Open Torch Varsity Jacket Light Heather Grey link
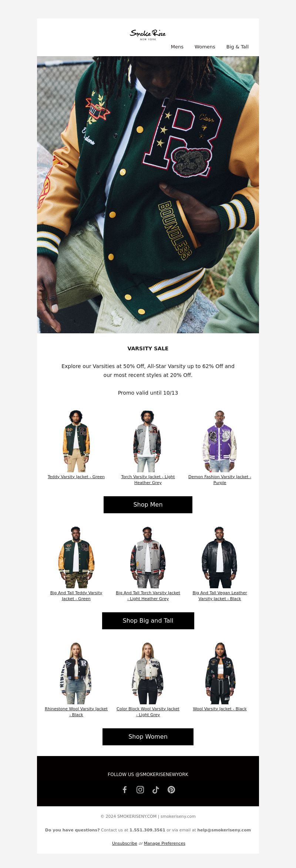Viewport: 296px width, 868px height. point(148,480)
